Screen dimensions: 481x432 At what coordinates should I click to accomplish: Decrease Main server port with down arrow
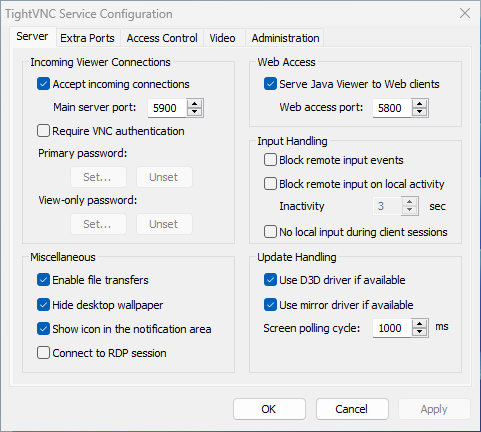(194, 112)
